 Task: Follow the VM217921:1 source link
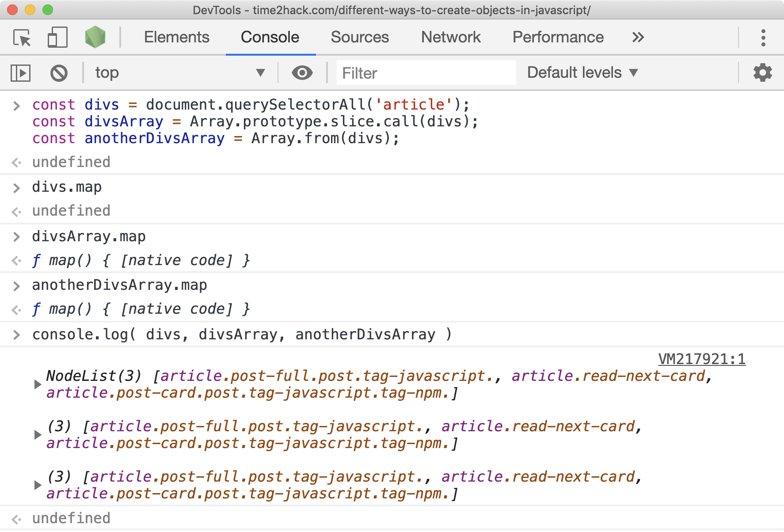702,359
